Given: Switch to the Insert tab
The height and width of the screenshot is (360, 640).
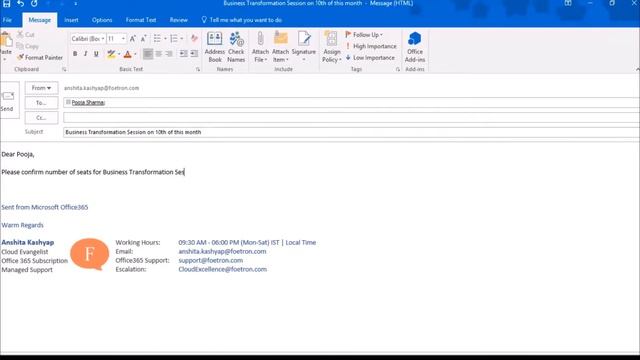Looking at the screenshot, I should tap(71, 20).
